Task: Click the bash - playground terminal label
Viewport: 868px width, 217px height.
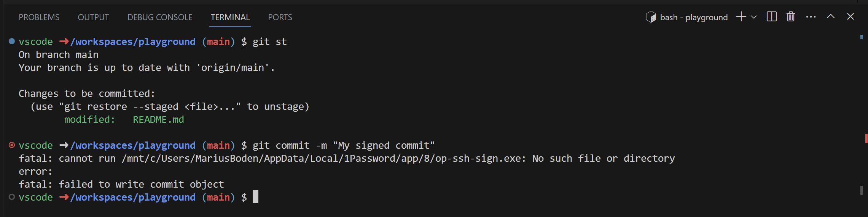Action: pos(694,17)
